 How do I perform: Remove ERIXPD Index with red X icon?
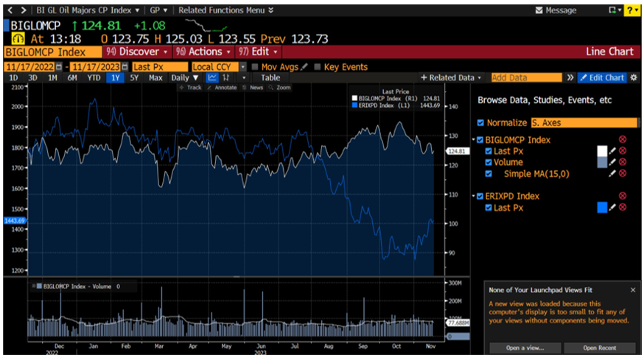pyautogui.click(x=623, y=196)
